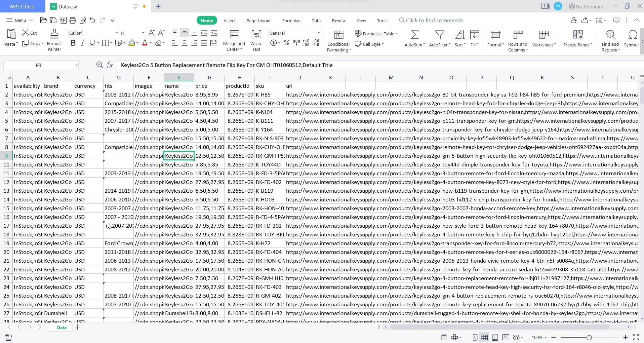The height and width of the screenshot is (343, 644).
Task: Click the Go Premium button
Action: (586, 6)
